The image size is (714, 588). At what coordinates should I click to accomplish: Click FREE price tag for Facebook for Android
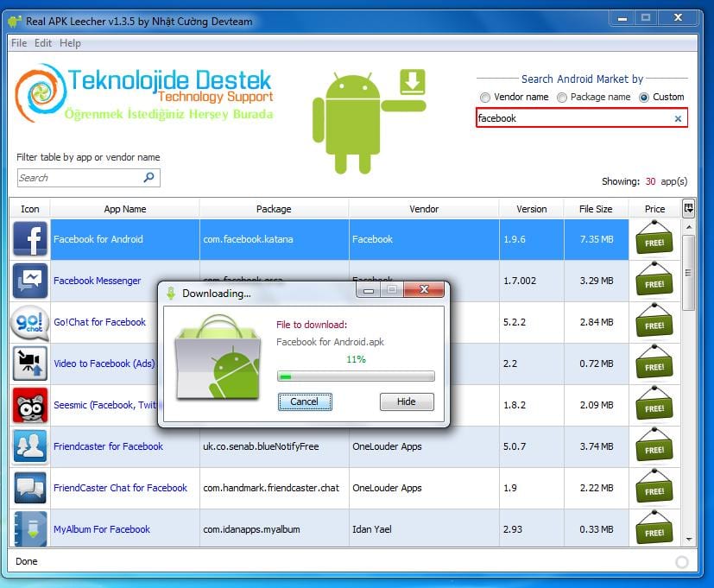(x=654, y=237)
